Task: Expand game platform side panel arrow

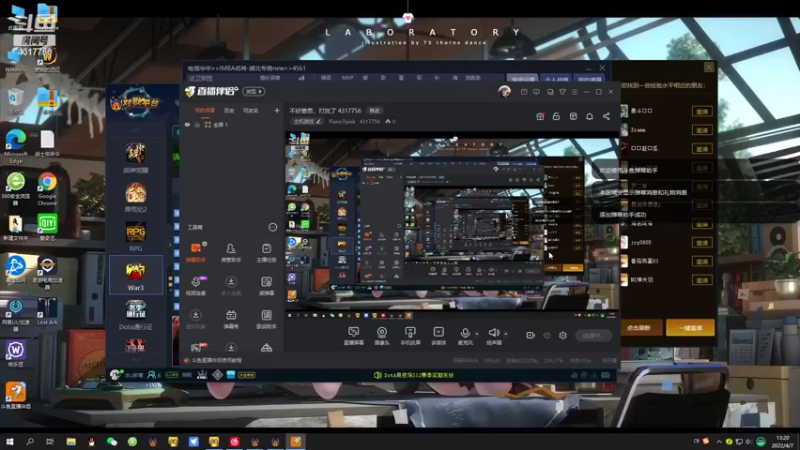Action: (170, 245)
